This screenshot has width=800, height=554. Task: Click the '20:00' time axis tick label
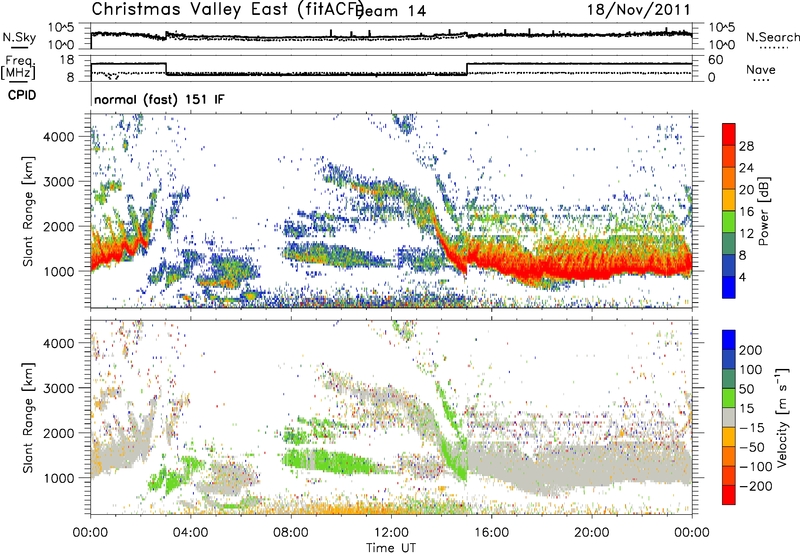click(591, 532)
